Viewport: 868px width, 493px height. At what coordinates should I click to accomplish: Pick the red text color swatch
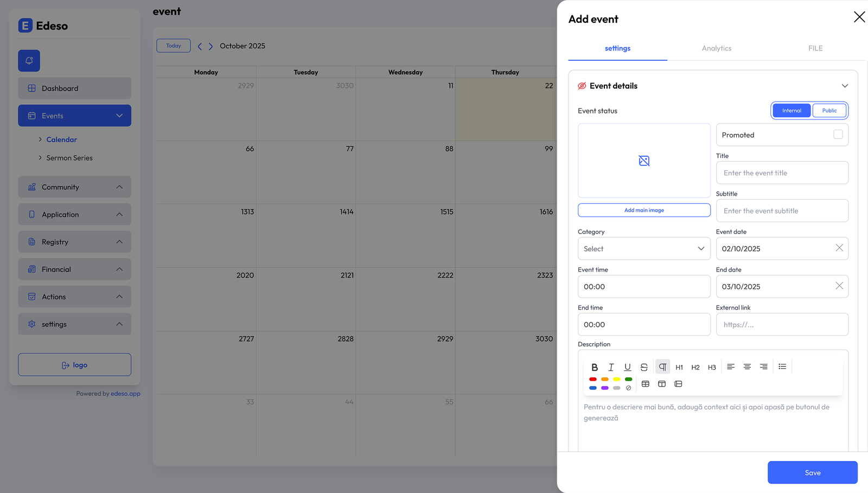593,379
